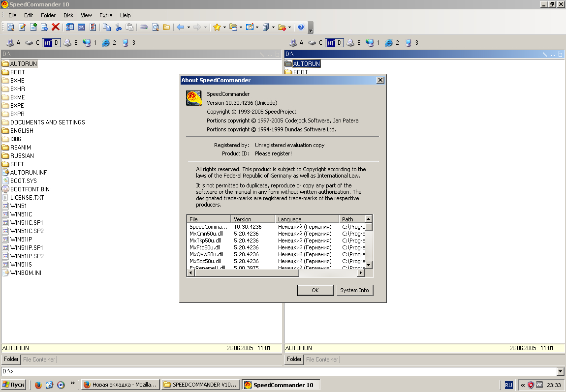Click the scissors cut icon in toolbar
The height and width of the screenshot is (392, 566).
click(118, 27)
